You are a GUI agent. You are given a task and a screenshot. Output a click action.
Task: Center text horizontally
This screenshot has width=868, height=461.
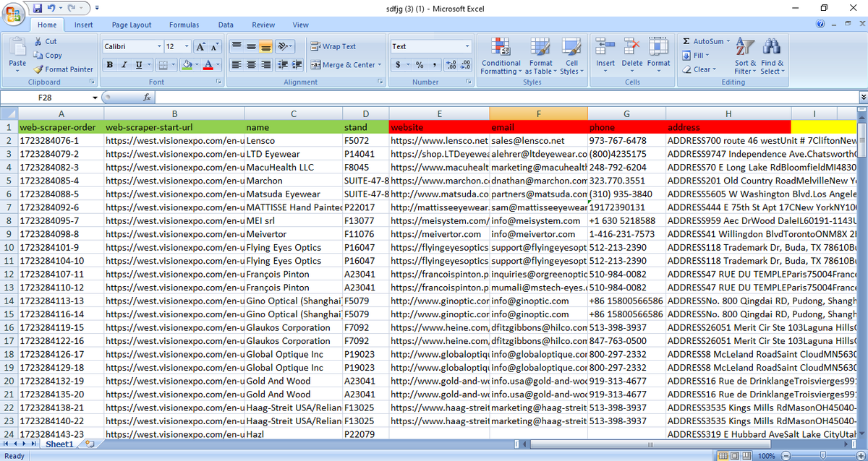[x=250, y=65]
